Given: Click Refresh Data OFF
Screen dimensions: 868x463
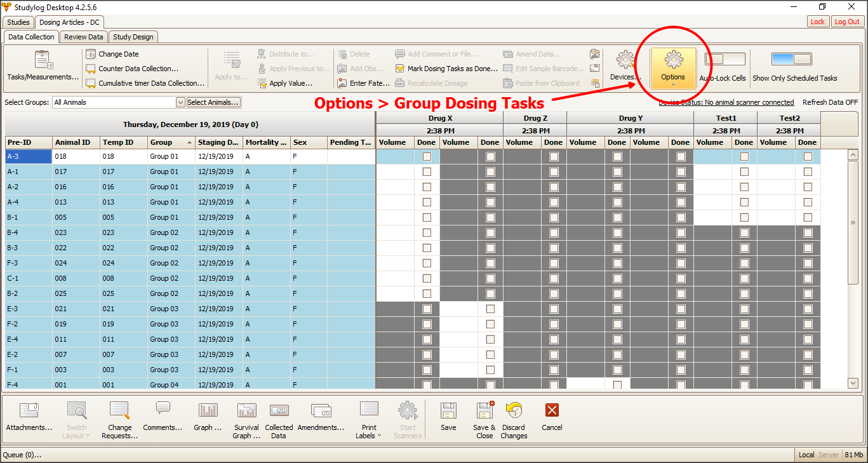Looking at the screenshot, I should [x=831, y=102].
